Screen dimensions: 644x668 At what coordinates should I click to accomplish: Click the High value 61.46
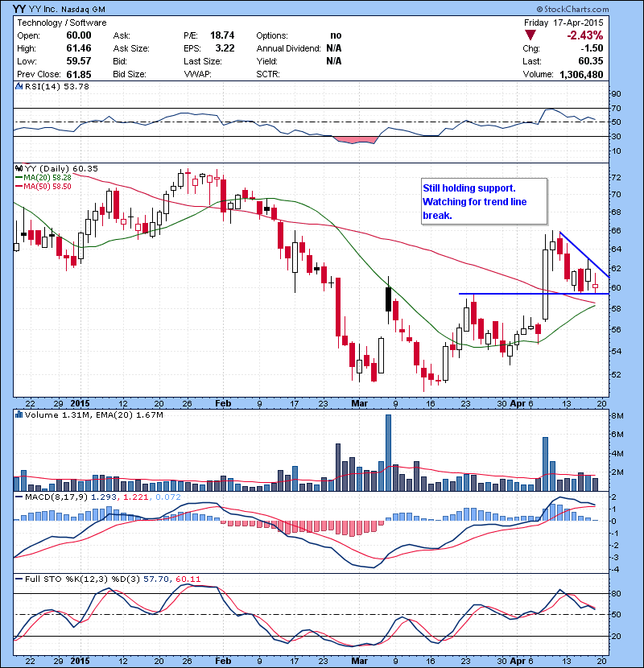coord(79,48)
